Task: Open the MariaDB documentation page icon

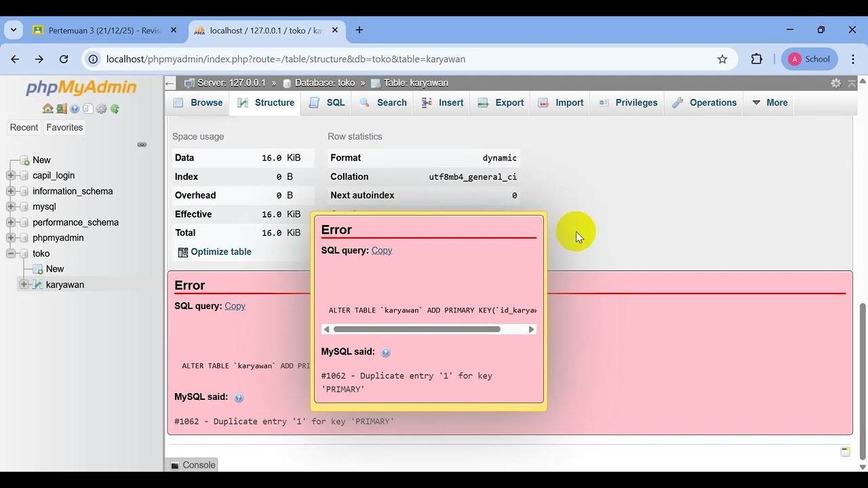Action: point(88,108)
